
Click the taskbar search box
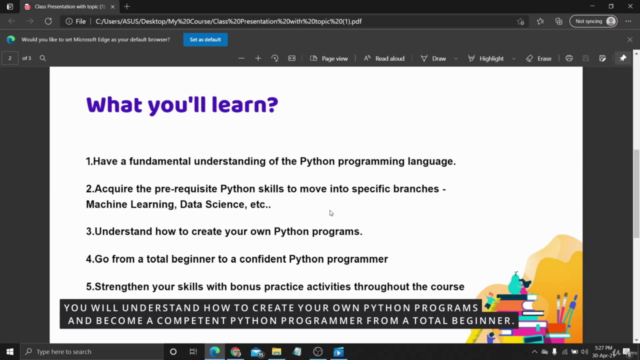coord(92,351)
